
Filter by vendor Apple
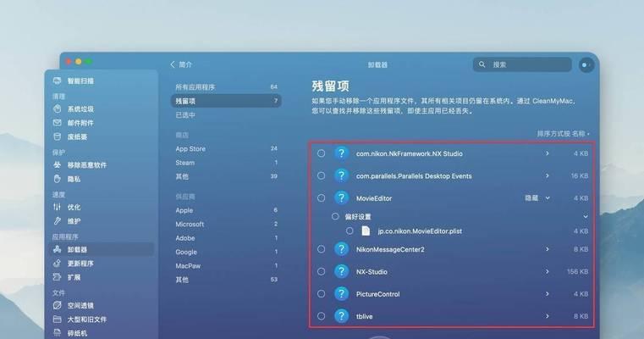(x=226, y=210)
